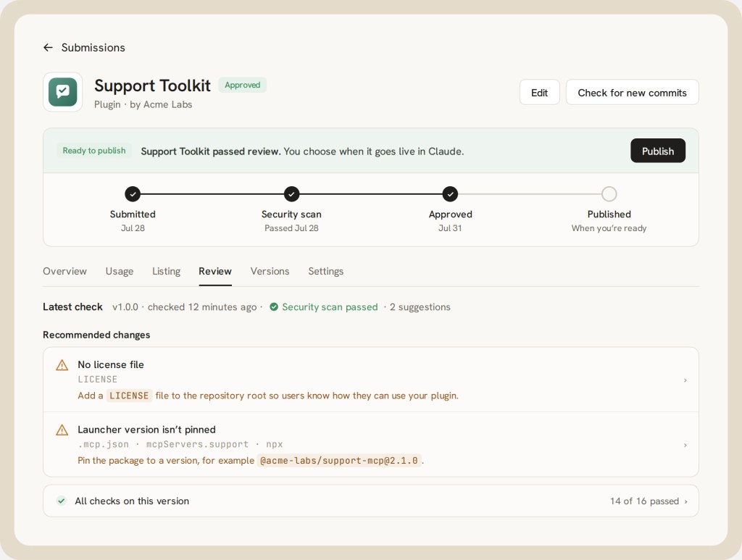Image resolution: width=742 pixels, height=560 pixels.
Task: Click v1.0.0 version text in Latest check
Action: (125, 307)
